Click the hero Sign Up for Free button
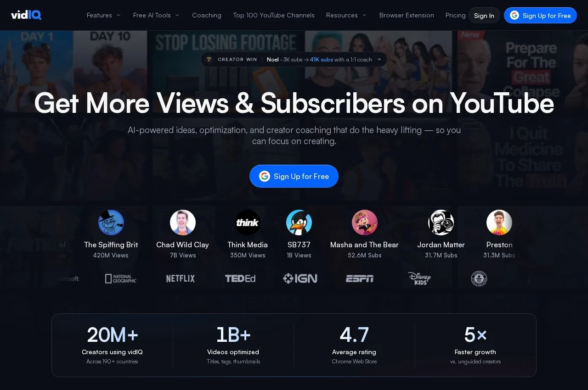 pos(294,176)
